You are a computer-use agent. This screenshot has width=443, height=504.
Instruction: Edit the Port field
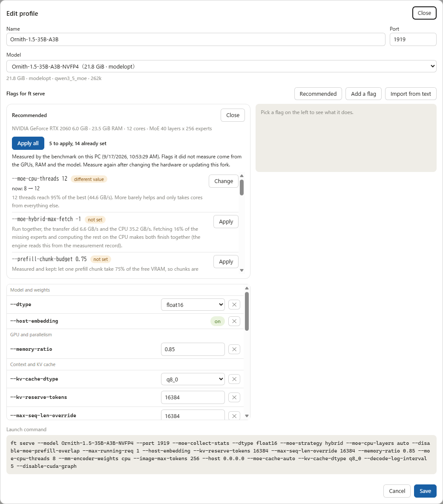[413, 39]
